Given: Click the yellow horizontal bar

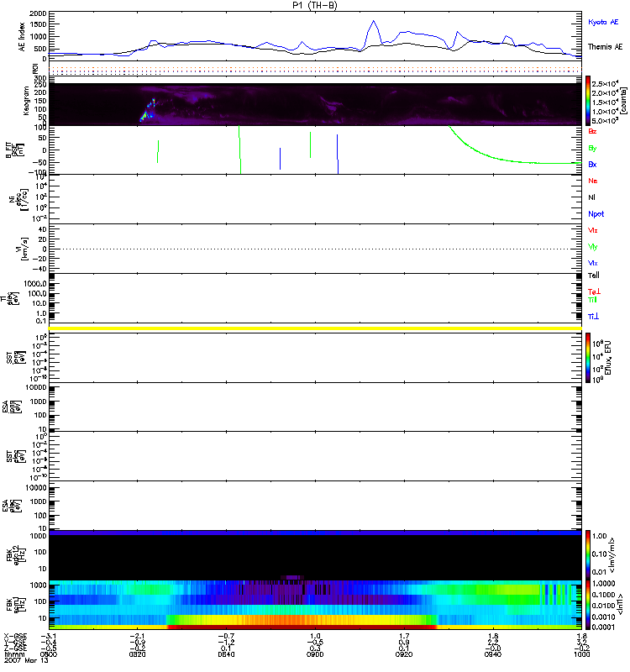Looking at the screenshot, I should tap(315, 328).
